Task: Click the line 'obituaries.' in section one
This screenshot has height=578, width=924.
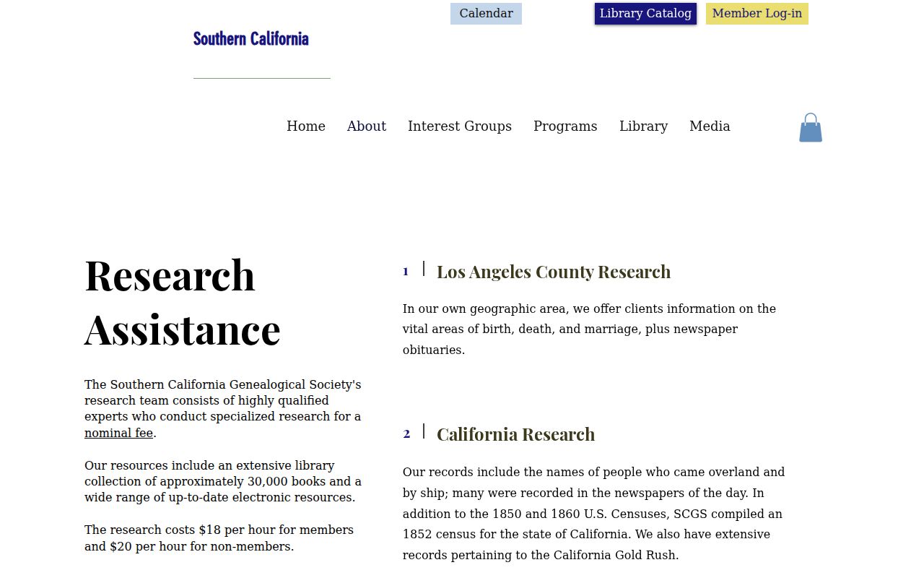Action: click(434, 350)
